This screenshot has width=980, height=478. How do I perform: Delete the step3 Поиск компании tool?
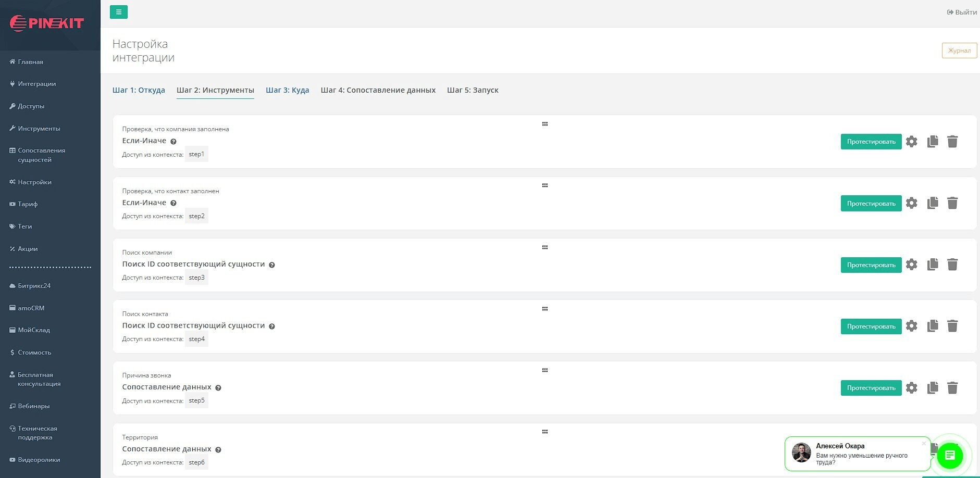point(952,265)
